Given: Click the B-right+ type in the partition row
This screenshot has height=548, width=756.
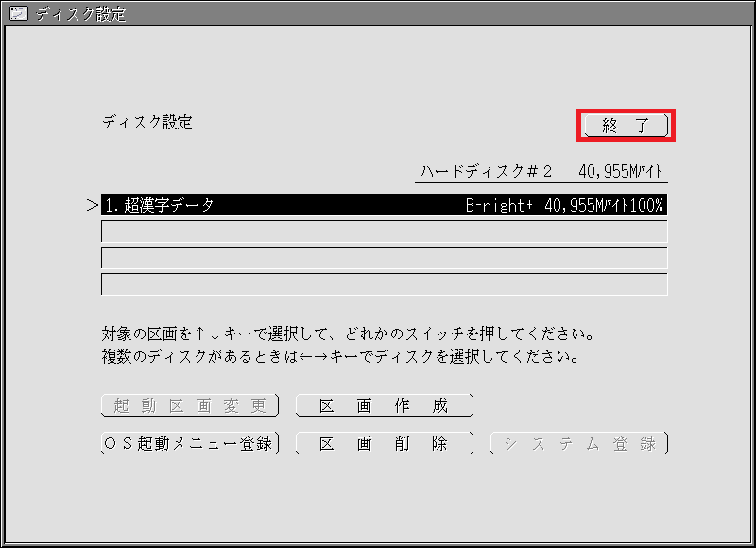Looking at the screenshot, I should [500, 205].
